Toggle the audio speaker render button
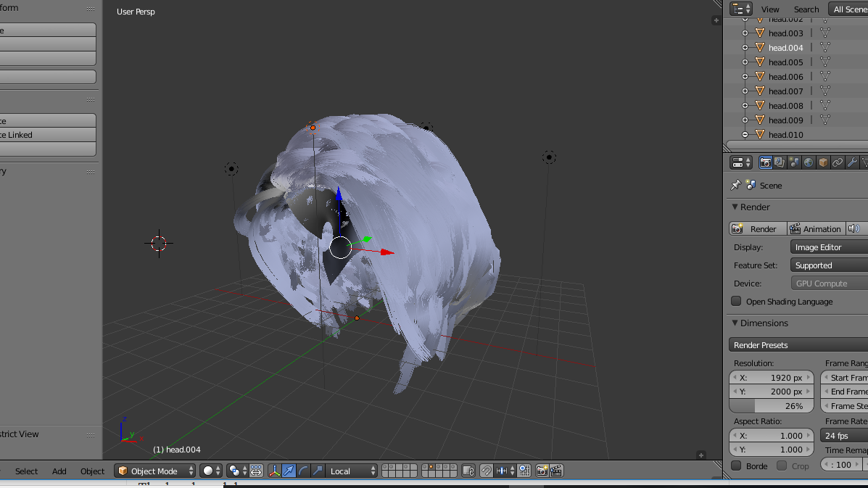This screenshot has height=488, width=868. pyautogui.click(x=854, y=228)
